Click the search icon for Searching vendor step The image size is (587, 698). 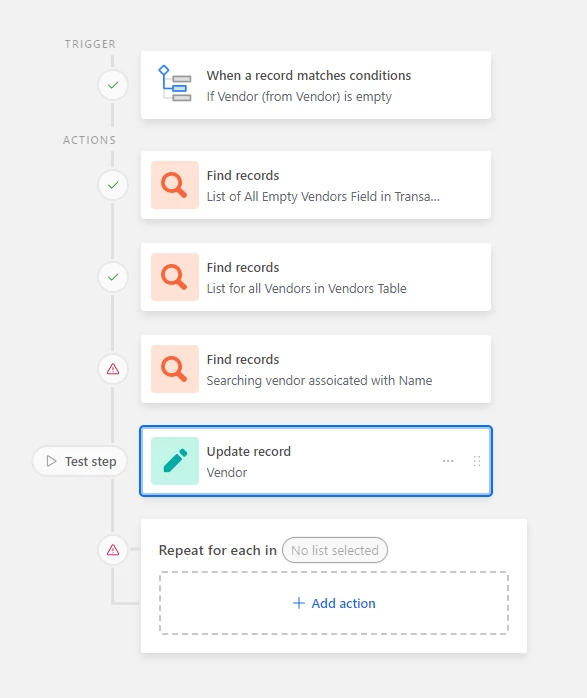(175, 369)
